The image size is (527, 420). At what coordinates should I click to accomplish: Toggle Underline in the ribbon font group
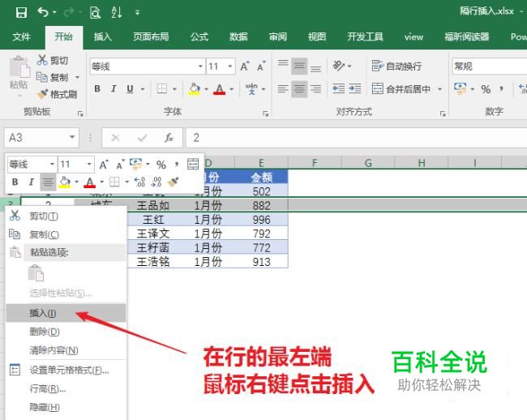click(130, 88)
